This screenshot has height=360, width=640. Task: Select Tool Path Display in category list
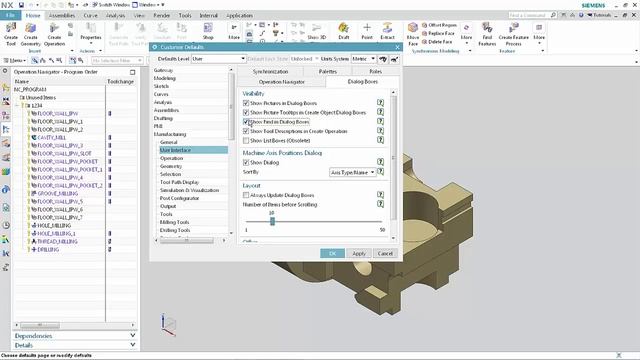(180, 182)
